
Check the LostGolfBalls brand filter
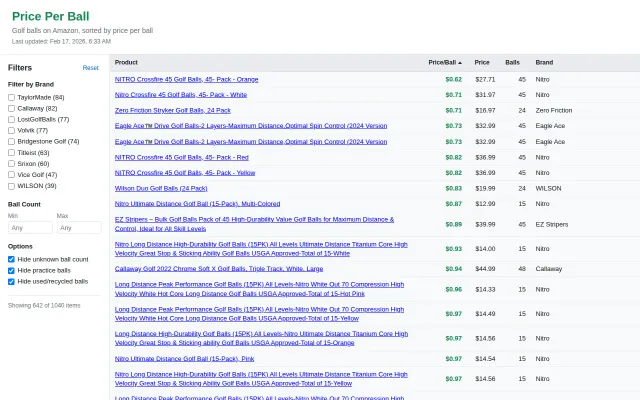pos(11,120)
